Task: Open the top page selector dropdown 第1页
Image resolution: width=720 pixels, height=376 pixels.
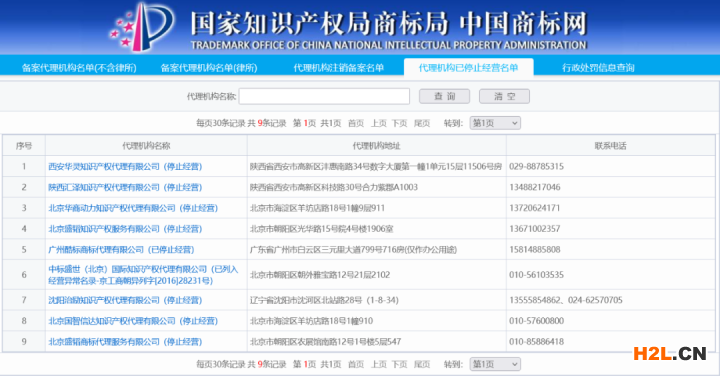Action: tap(495, 123)
